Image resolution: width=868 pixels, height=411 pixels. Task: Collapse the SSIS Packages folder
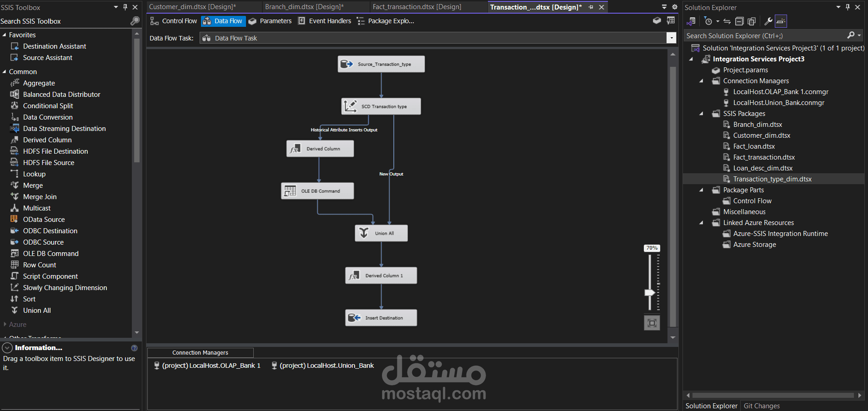coord(701,114)
